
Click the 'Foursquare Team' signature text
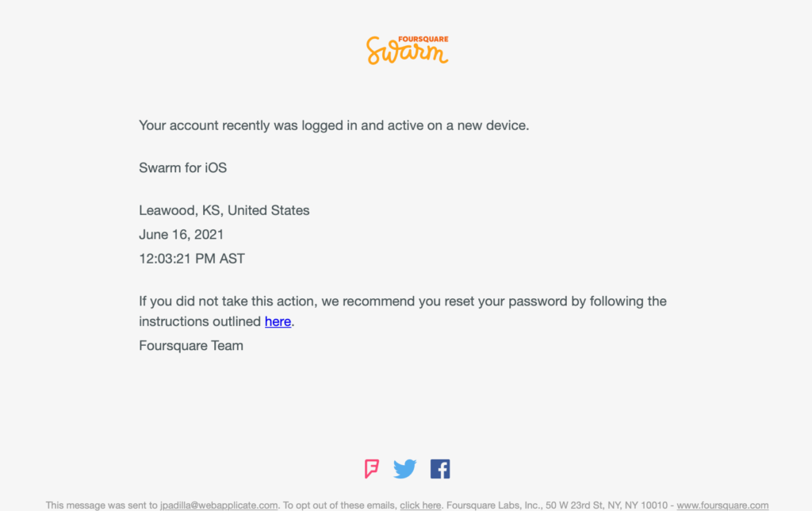[x=191, y=346]
